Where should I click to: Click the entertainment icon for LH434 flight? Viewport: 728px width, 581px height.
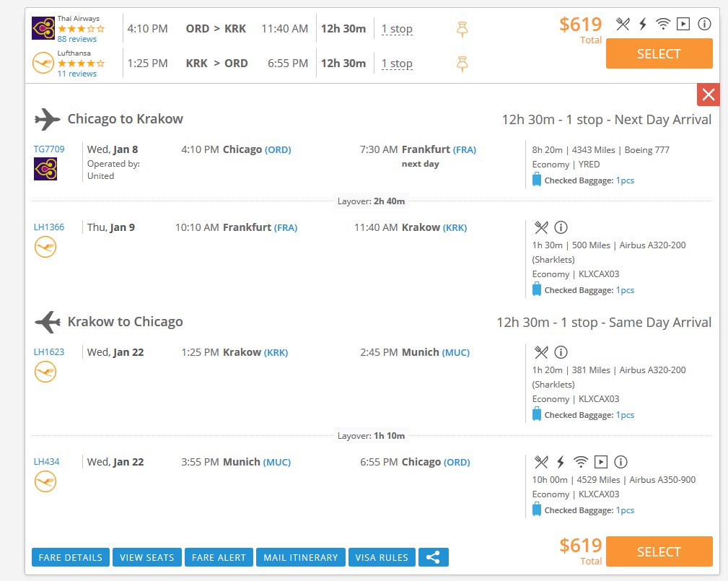click(x=601, y=462)
